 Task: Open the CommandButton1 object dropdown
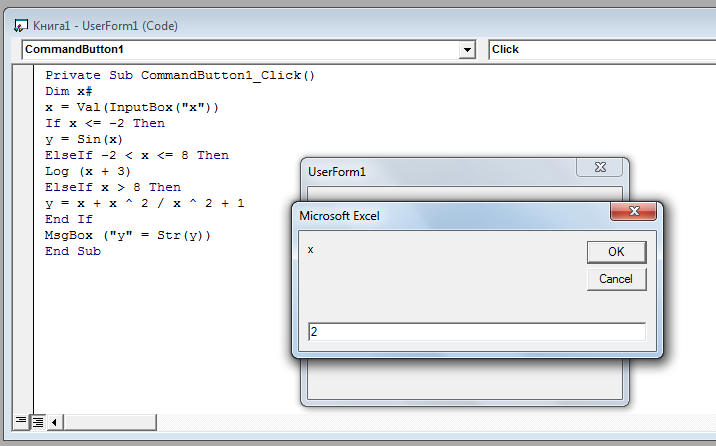coord(467,49)
